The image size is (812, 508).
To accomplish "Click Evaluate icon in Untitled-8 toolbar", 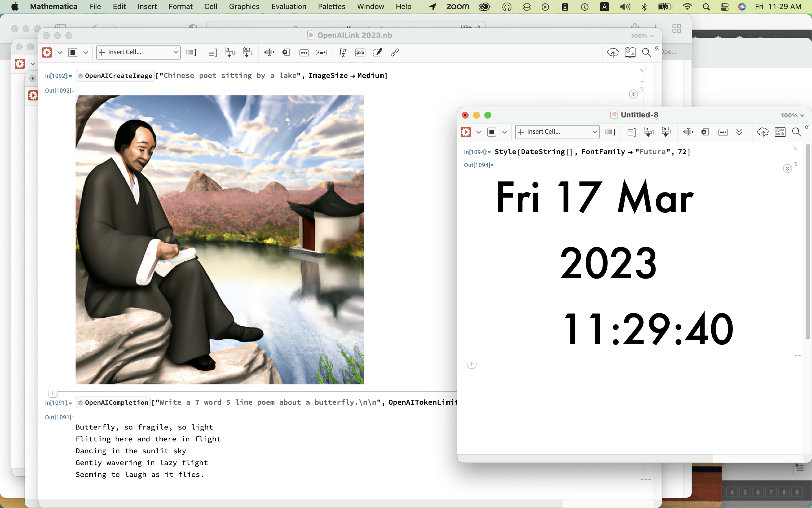I will (466, 132).
